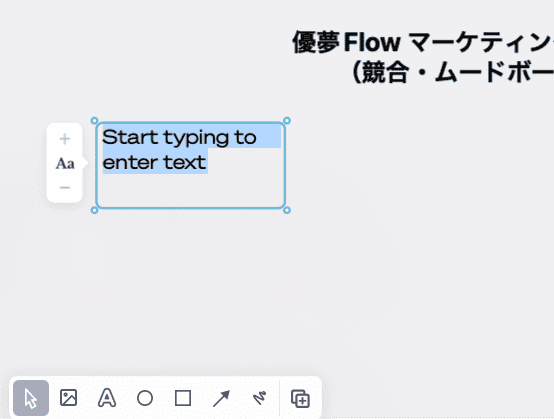The width and height of the screenshot is (554, 419).
Task: Increase font size with plus button
Action: click(65, 139)
